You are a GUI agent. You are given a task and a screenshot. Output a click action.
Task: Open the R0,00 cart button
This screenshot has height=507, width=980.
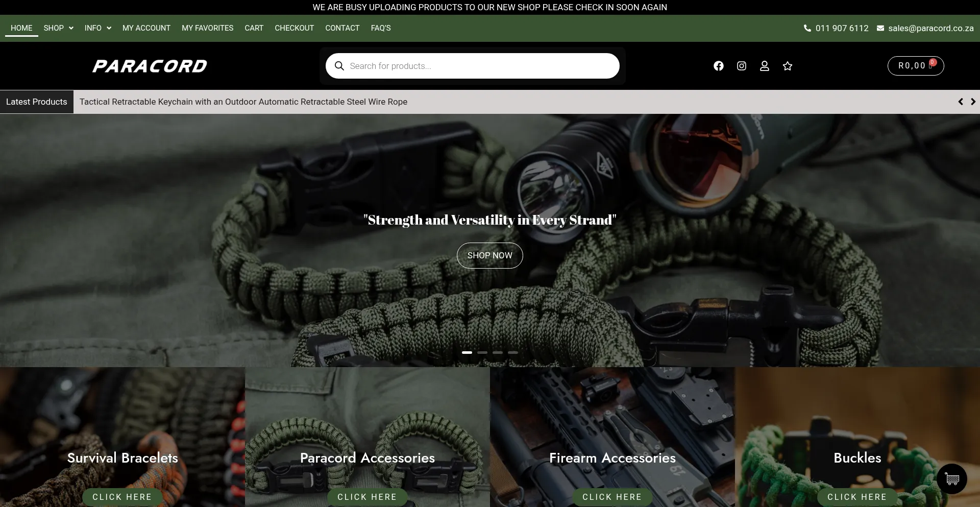coord(915,65)
